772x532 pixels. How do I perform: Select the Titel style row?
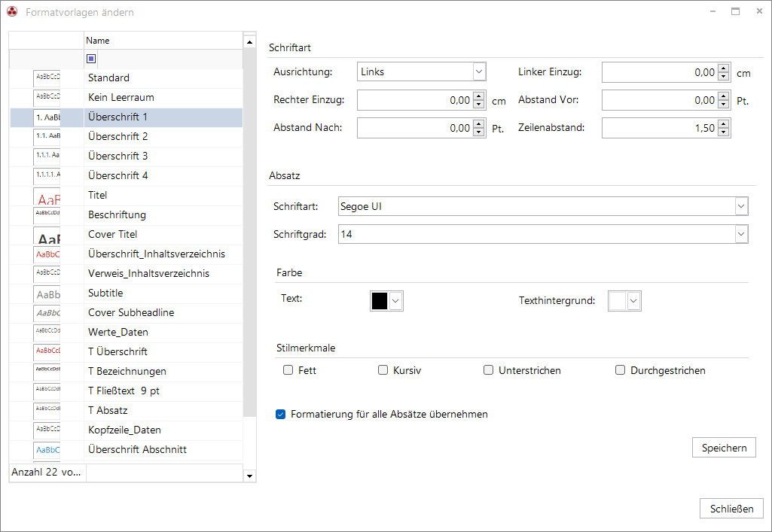point(126,196)
